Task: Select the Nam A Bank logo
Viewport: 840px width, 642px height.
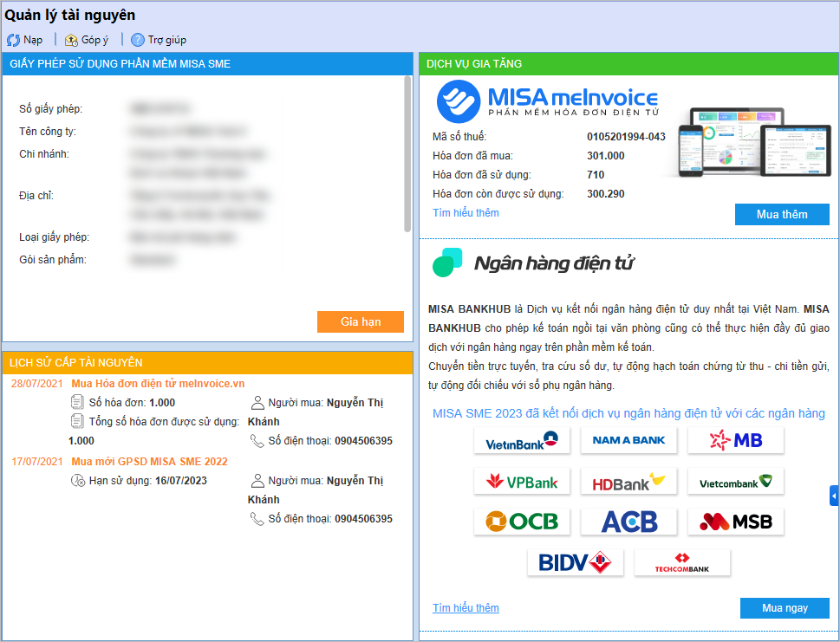Action: coord(628,440)
